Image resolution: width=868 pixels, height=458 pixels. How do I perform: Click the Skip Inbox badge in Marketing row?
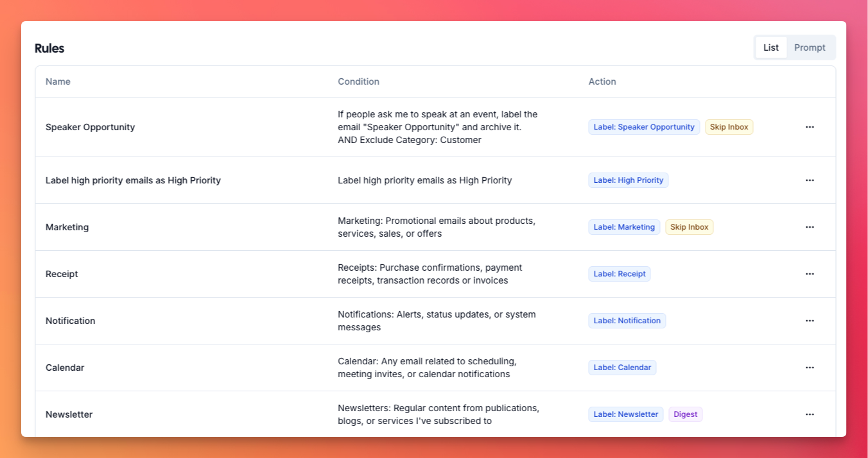[x=690, y=227]
